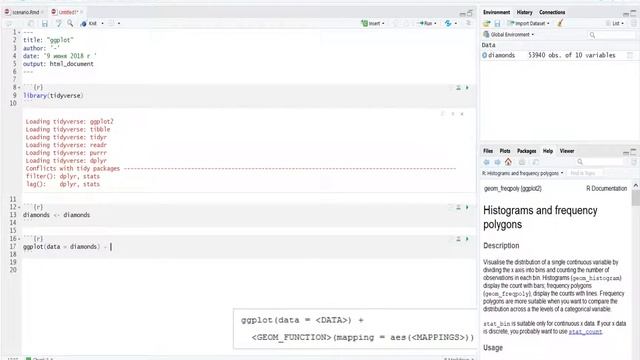The image size is (640, 360).
Task: Open the History tab
Action: pyautogui.click(x=524, y=12)
